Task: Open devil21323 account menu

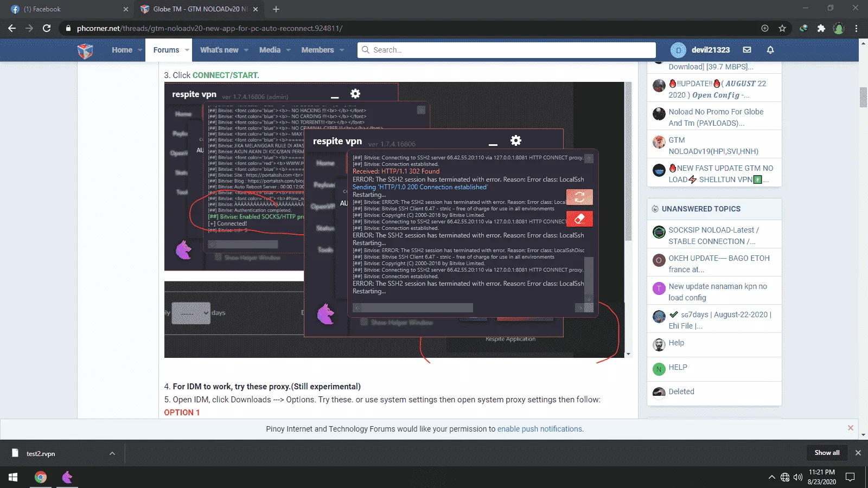Action: (700, 50)
